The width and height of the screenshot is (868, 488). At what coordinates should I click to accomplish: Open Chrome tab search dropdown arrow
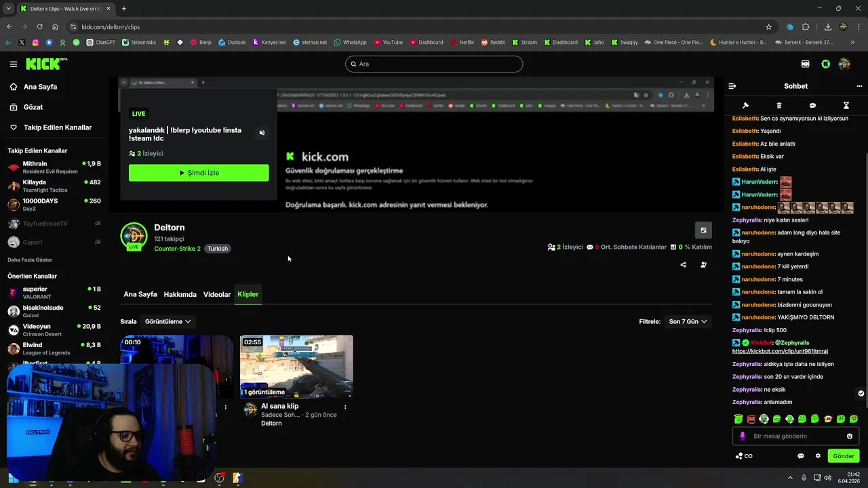coord(8,8)
